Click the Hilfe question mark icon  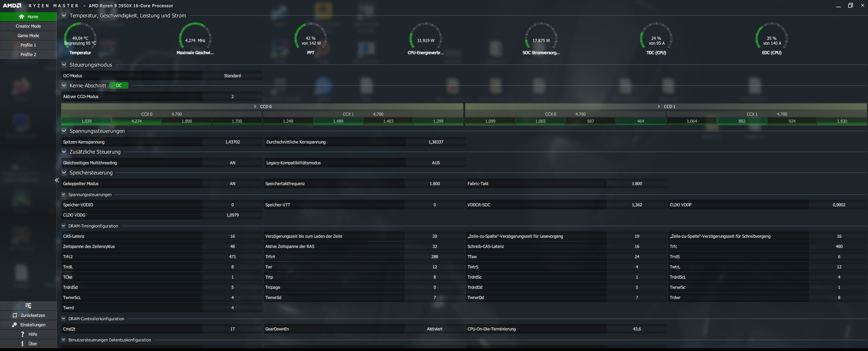[x=22, y=334]
